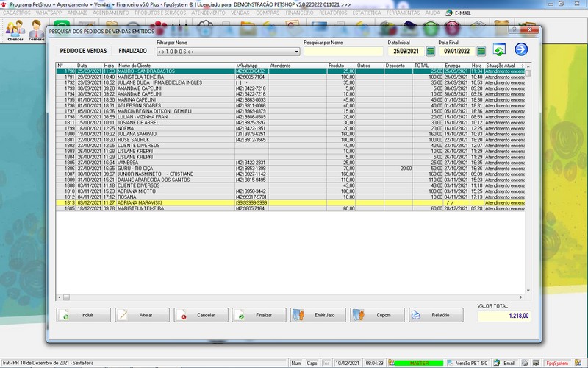Click the Cancelar button
588x368 pixels.
pos(201,315)
